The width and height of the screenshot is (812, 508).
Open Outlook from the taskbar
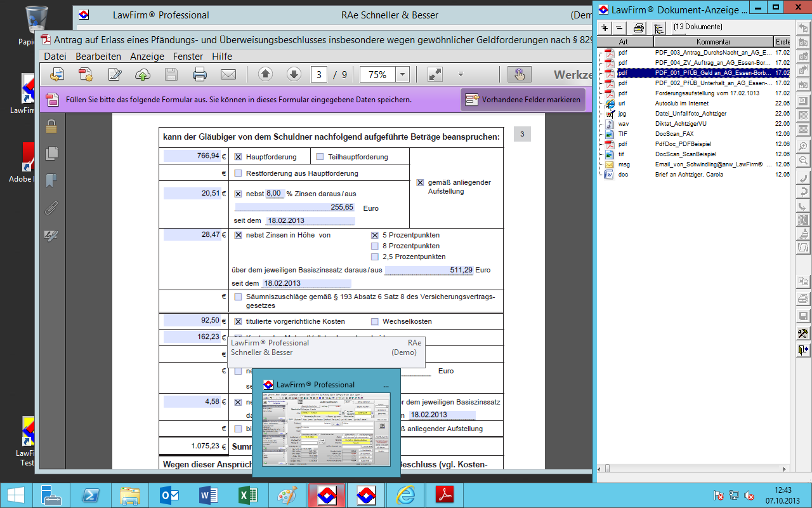tap(170, 495)
